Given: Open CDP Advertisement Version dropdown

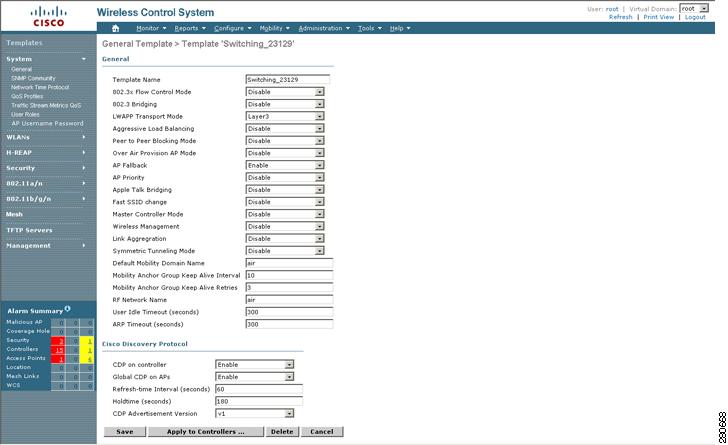Looking at the screenshot, I should click(x=254, y=413).
